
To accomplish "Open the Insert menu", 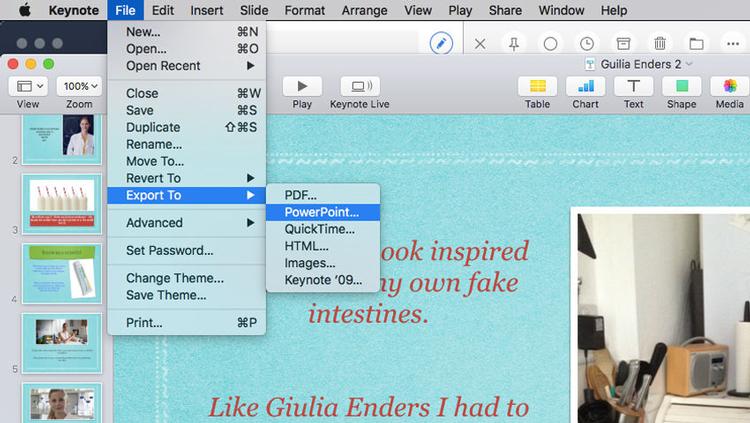I will point(207,10).
